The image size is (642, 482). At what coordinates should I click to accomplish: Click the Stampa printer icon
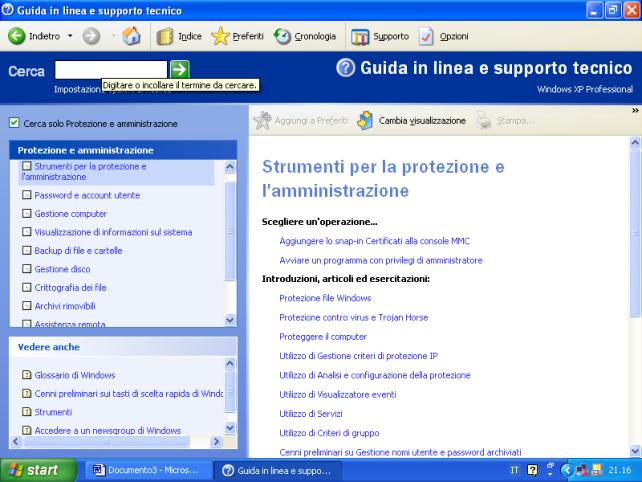(x=484, y=120)
